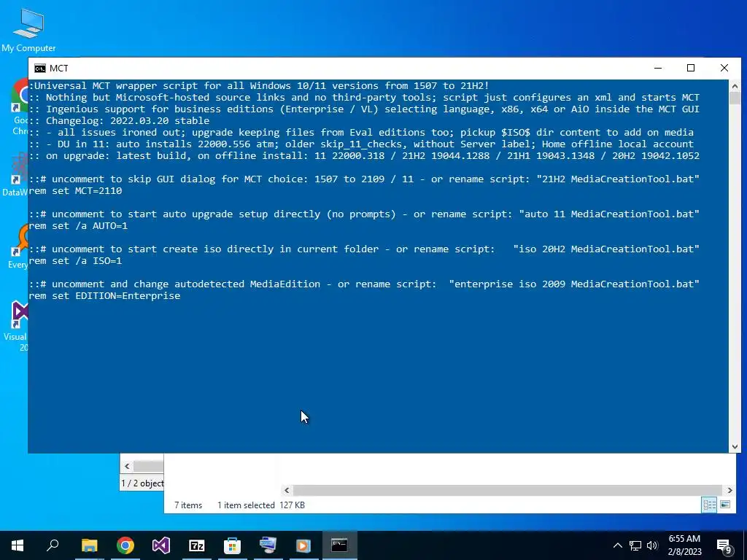Click the 'rem set /a ISO=1' line
The height and width of the screenshot is (560, 747).
coord(75,261)
